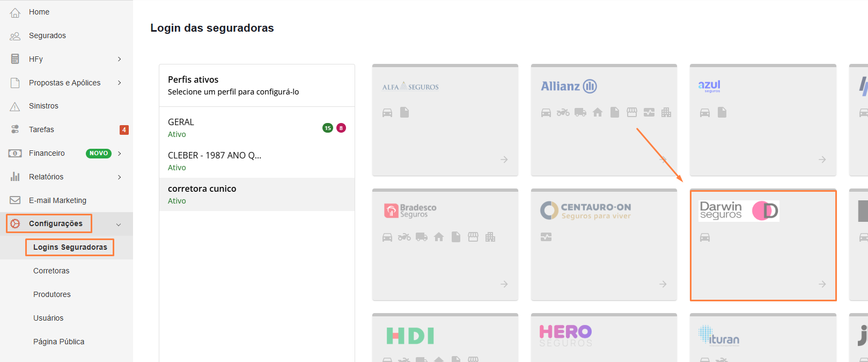The height and width of the screenshot is (362, 868).
Task: Click the Segurados people icon
Action: coord(15,36)
